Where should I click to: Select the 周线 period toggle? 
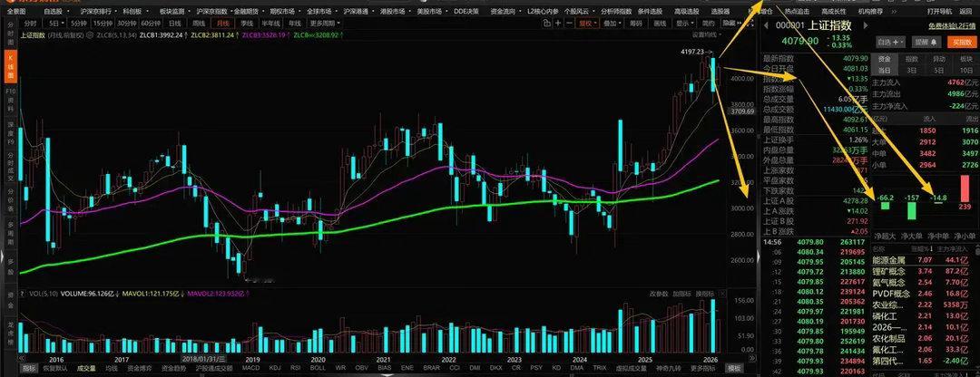(199, 23)
